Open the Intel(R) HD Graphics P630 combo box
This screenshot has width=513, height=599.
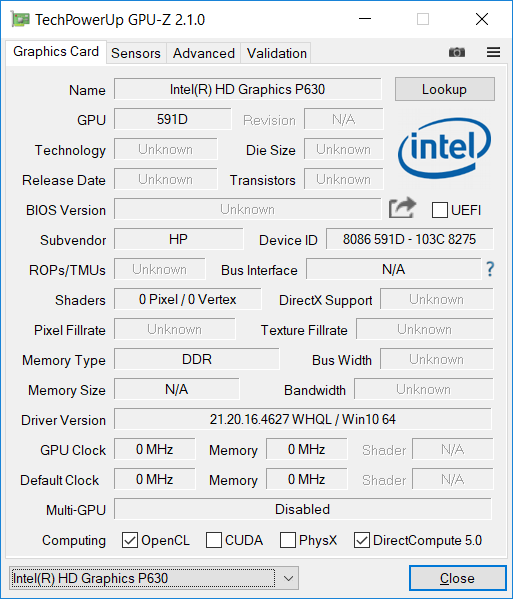click(x=154, y=578)
